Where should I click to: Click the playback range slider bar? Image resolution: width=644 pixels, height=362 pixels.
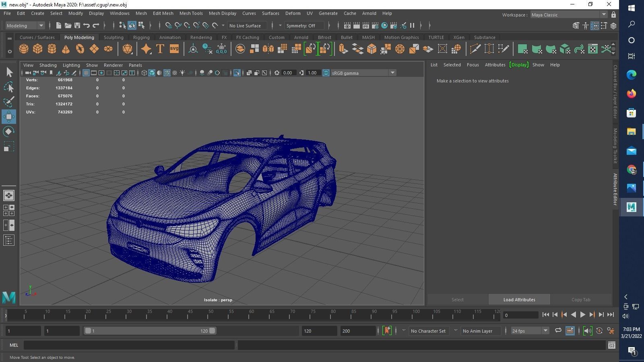pyautogui.click(x=150, y=331)
